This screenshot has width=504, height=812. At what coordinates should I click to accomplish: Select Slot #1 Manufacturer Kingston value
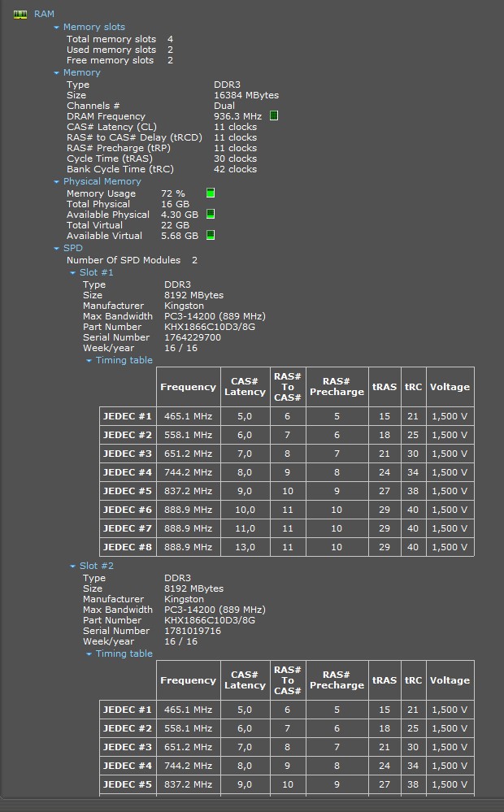coord(184,306)
